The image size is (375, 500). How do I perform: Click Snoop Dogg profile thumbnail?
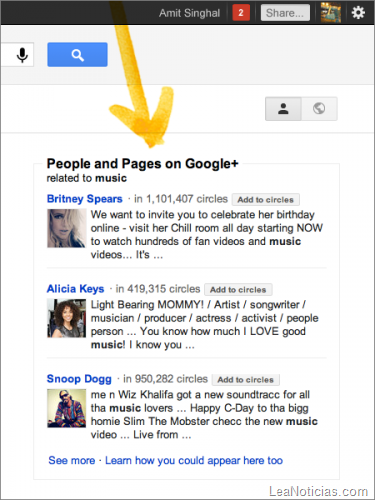66,408
